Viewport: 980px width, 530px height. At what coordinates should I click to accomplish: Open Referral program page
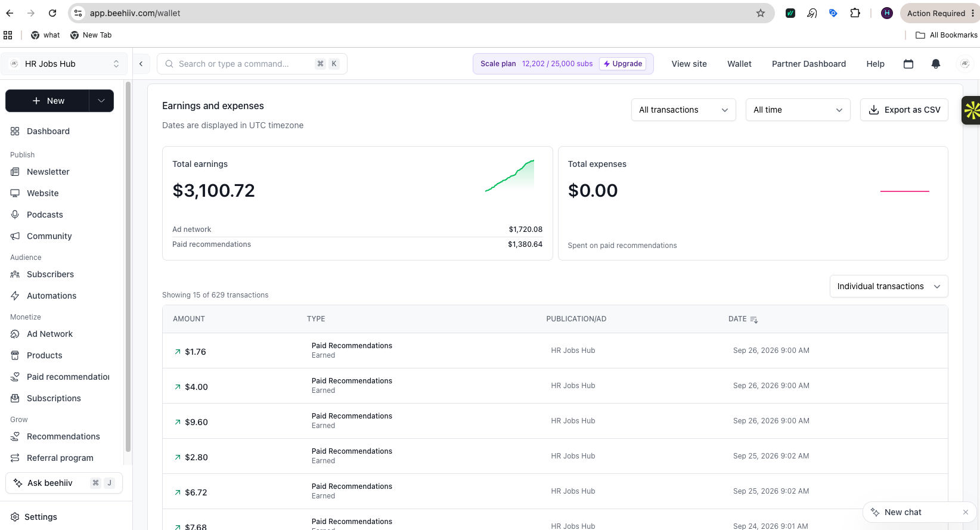[52, 458]
